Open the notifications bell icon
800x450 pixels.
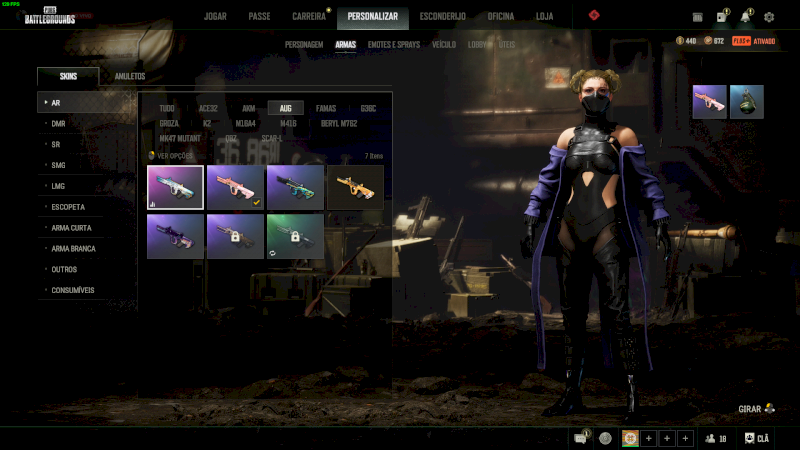[x=745, y=17]
